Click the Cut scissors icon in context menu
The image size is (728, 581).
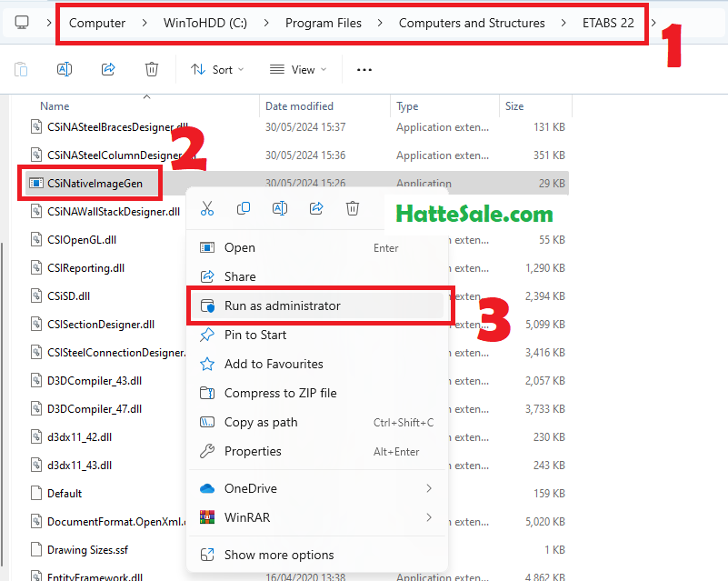click(207, 209)
